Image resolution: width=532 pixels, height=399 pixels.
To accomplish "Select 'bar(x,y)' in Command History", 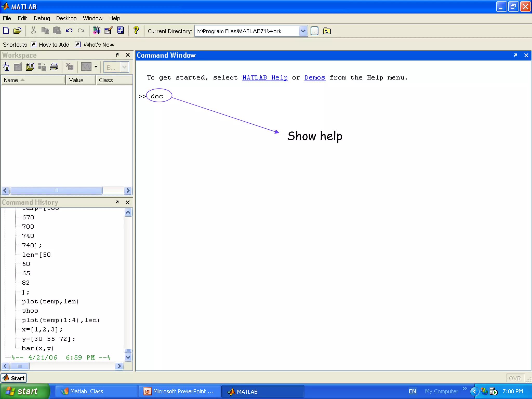I will pos(38,348).
